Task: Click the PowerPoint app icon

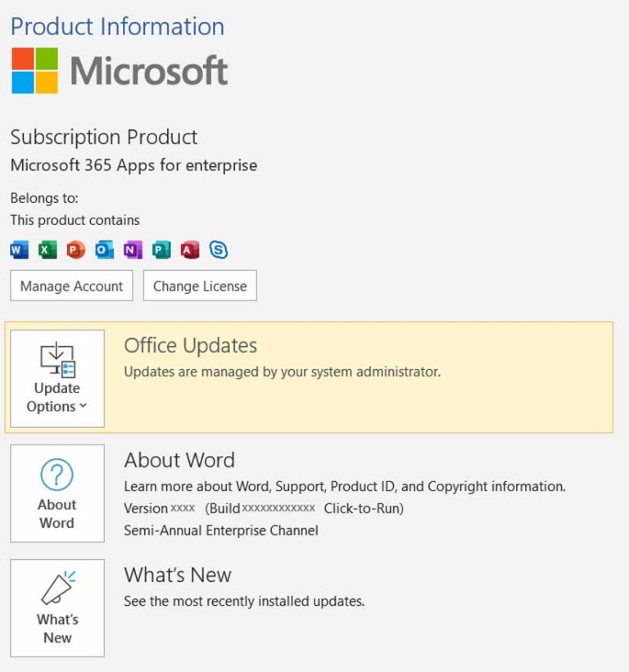Action: (x=76, y=250)
